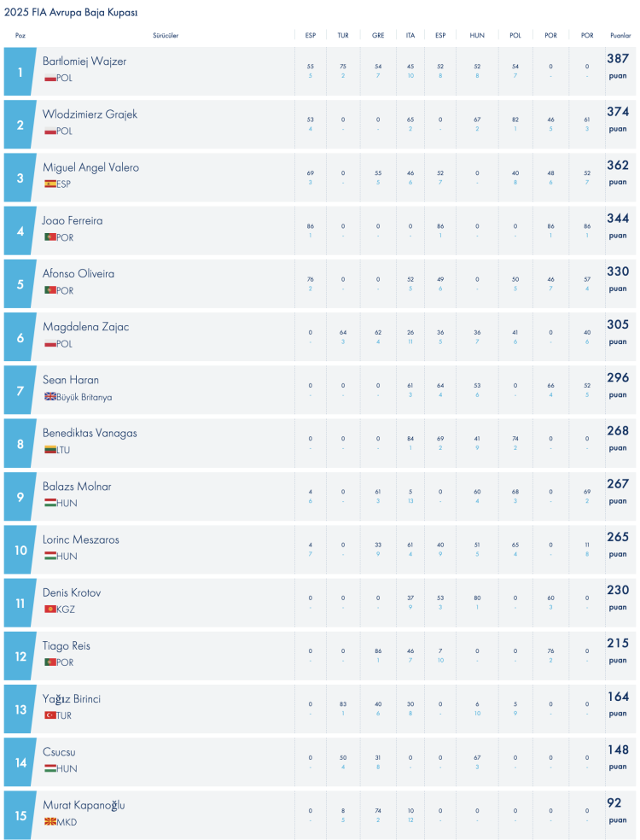This screenshot has width=640, height=840.
Task: Open Tiago Reis's driver name
Action: point(67,646)
